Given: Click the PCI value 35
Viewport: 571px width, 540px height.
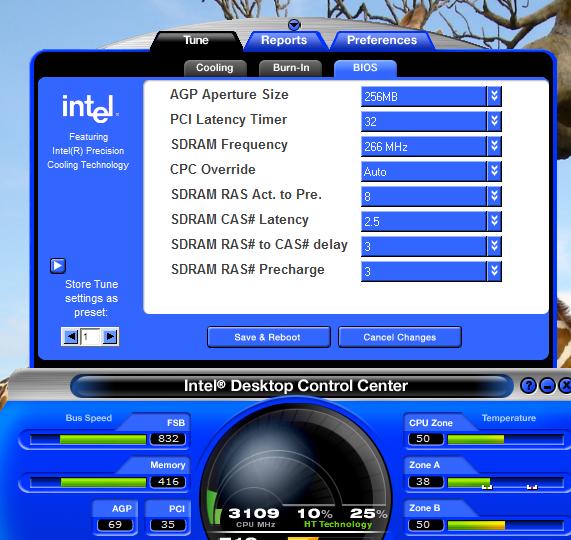Looking at the screenshot, I should click(168, 525).
